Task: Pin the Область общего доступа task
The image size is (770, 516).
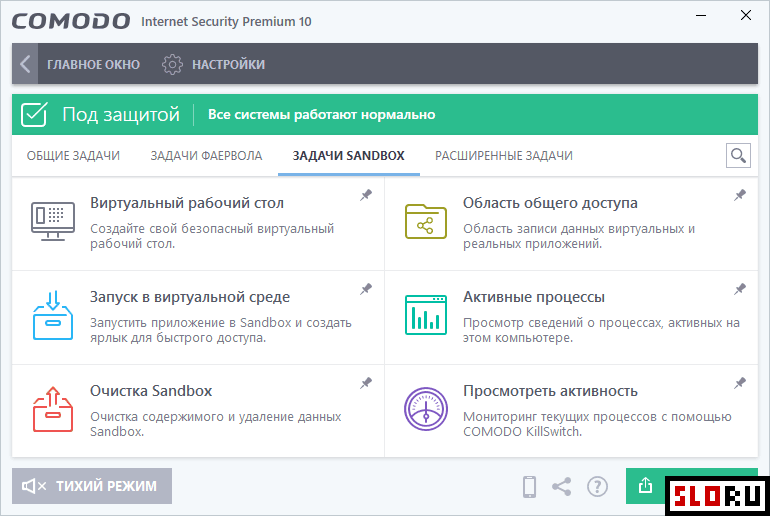Action: click(x=740, y=195)
